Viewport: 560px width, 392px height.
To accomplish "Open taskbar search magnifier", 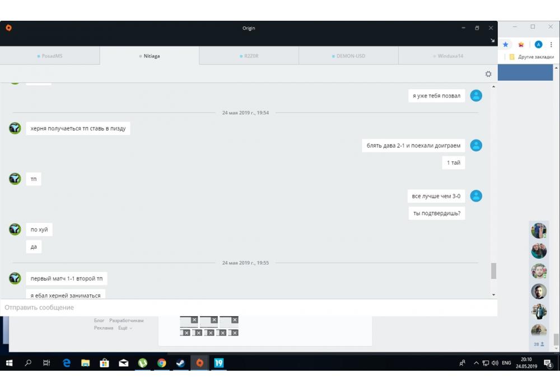I will click(x=28, y=363).
